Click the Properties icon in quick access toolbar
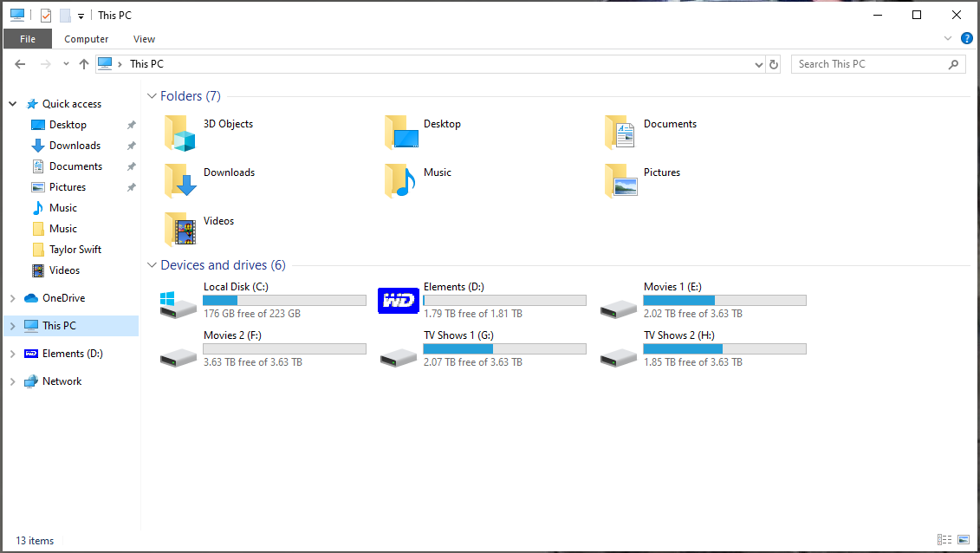Viewport: 980px width, 553px height. (46, 16)
